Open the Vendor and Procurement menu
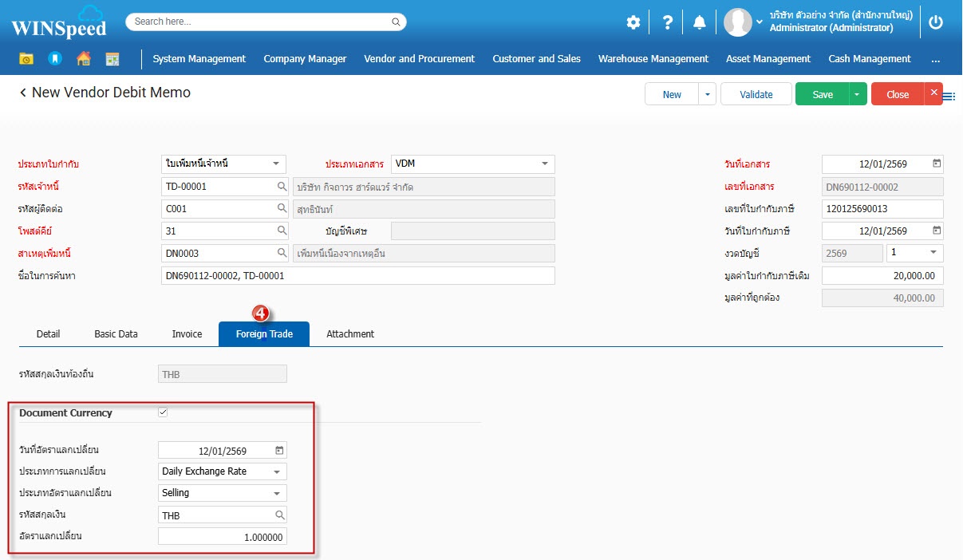The width and height of the screenshot is (963, 560). click(x=419, y=59)
